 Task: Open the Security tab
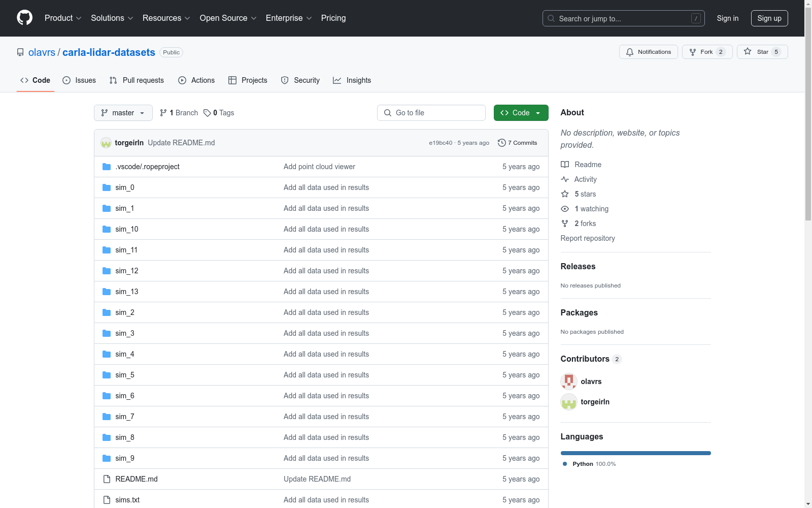tap(300, 80)
